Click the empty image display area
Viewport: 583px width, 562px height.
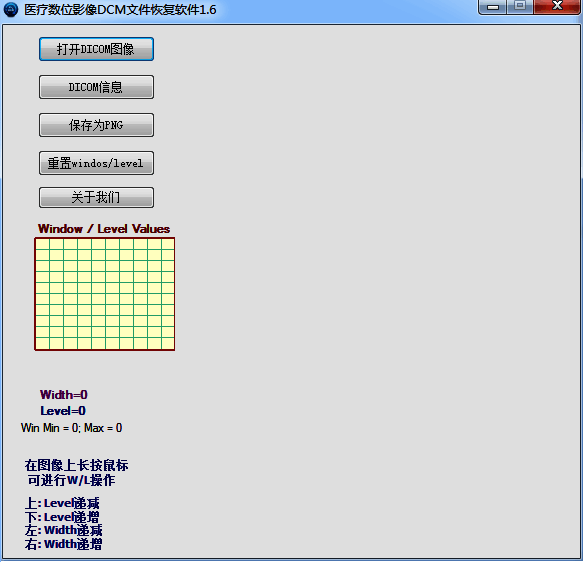(376, 290)
